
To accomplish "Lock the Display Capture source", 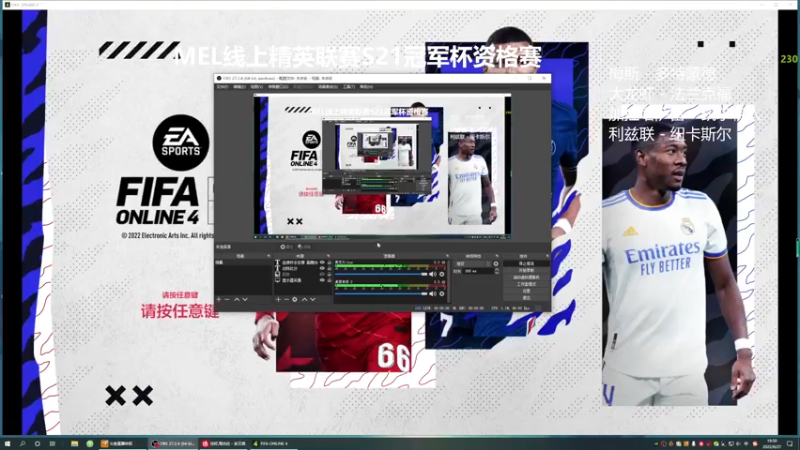I will [x=329, y=280].
